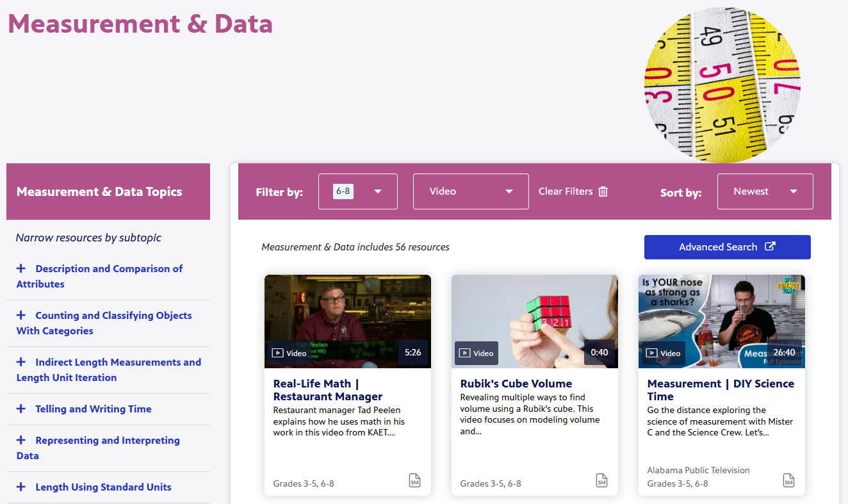This screenshot has width=848, height=504.
Task: Click the Restaurant Manager card description text
Action: [x=339, y=421]
